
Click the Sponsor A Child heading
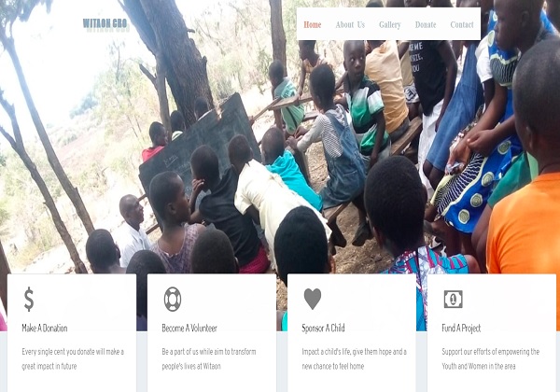click(x=323, y=329)
